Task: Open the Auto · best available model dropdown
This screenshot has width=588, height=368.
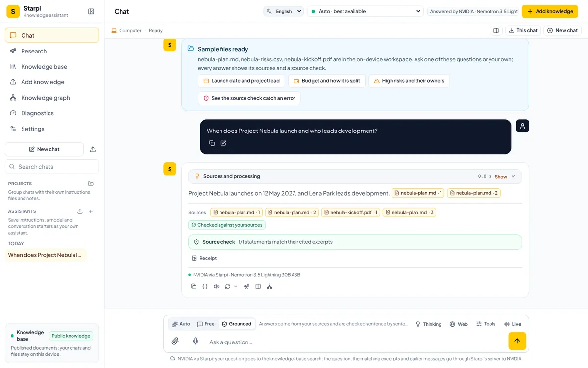Action: coord(366,11)
